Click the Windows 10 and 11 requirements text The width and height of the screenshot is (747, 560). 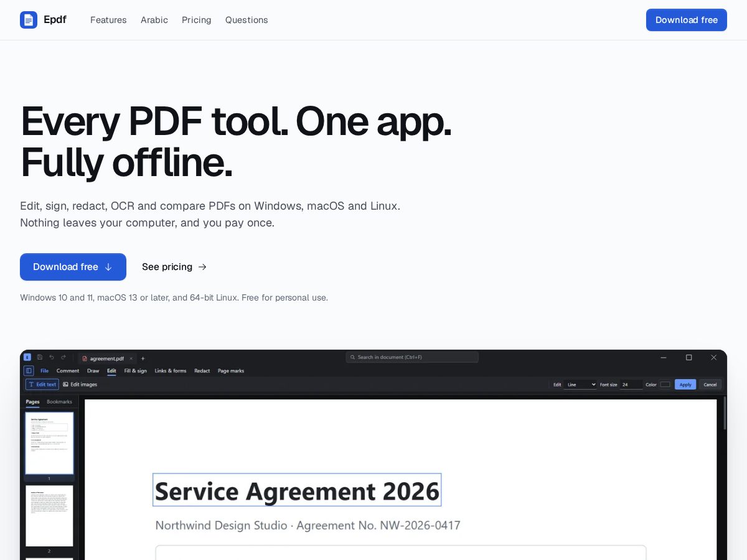(x=174, y=297)
